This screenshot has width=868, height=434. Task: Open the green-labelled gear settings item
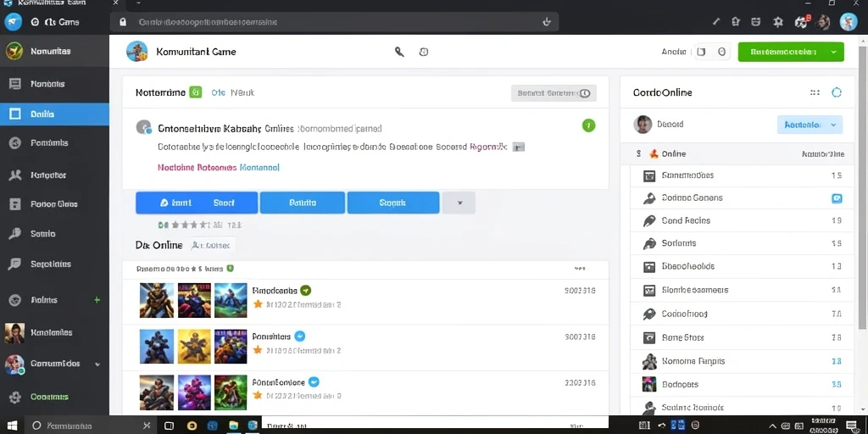point(55,397)
